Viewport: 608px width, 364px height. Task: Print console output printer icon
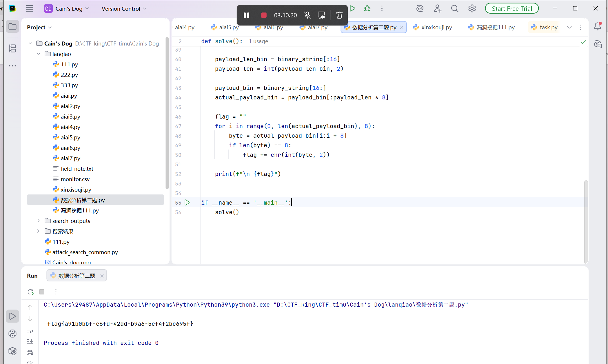pyautogui.click(x=30, y=353)
